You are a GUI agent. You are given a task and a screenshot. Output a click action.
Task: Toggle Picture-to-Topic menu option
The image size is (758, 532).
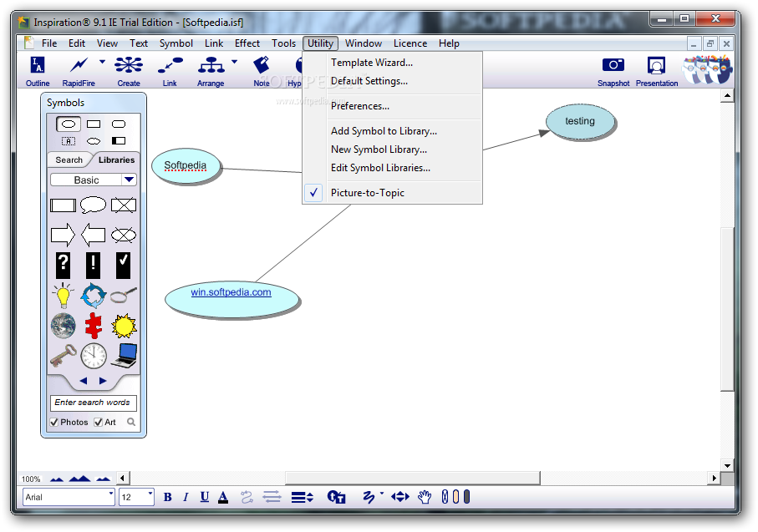coord(392,193)
